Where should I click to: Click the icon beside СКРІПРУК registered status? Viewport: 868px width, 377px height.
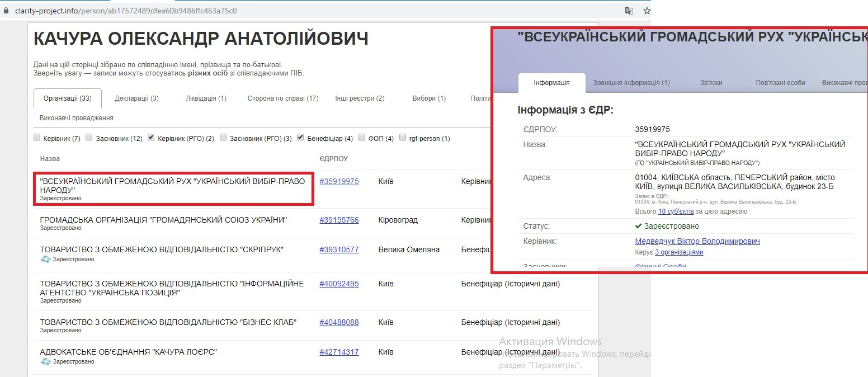[x=46, y=259]
